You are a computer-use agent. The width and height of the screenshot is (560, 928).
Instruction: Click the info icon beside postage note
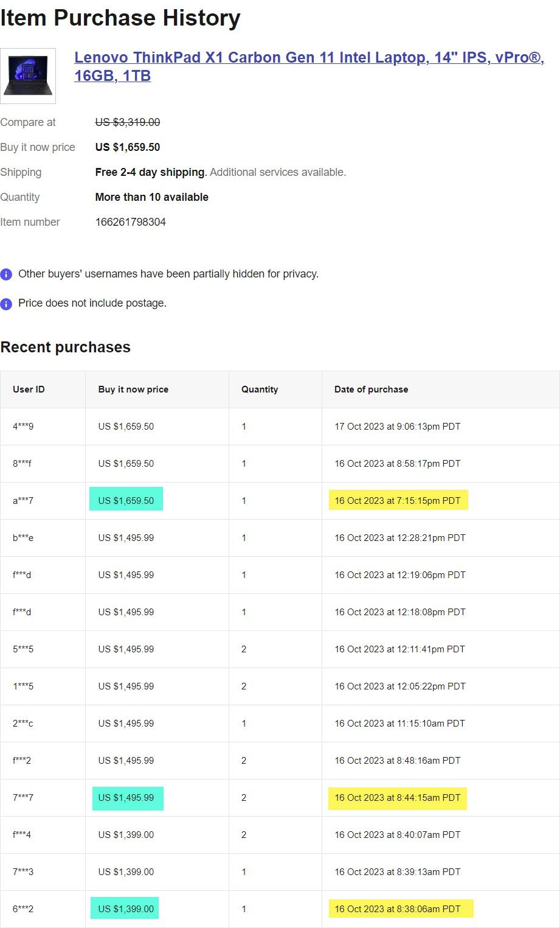click(x=6, y=304)
